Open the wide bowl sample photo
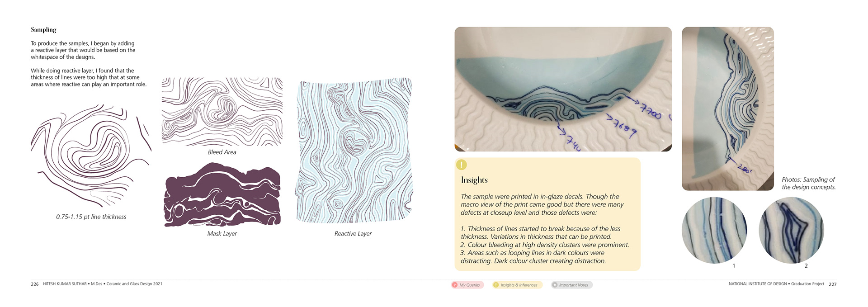868x307 pixels. [x=563, y=89]
